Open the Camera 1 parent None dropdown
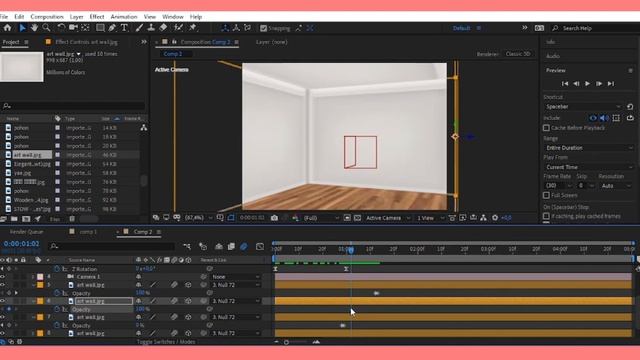Image resolution: width=640 pixels, height=360 pixels. (235, 277)
